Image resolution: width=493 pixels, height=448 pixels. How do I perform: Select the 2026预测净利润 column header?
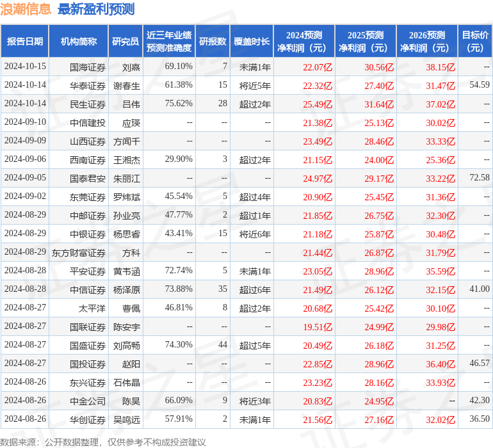click(427, 41)
